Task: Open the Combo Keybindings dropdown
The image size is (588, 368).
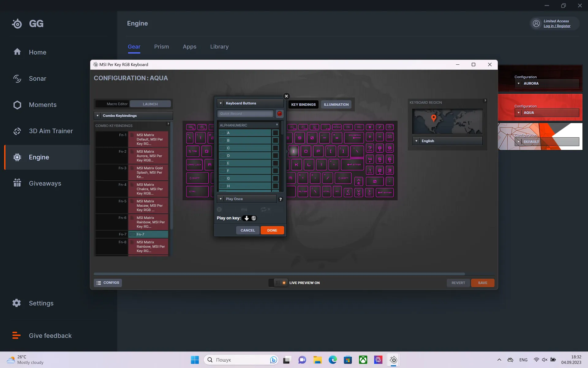Action: pos(133,116)
